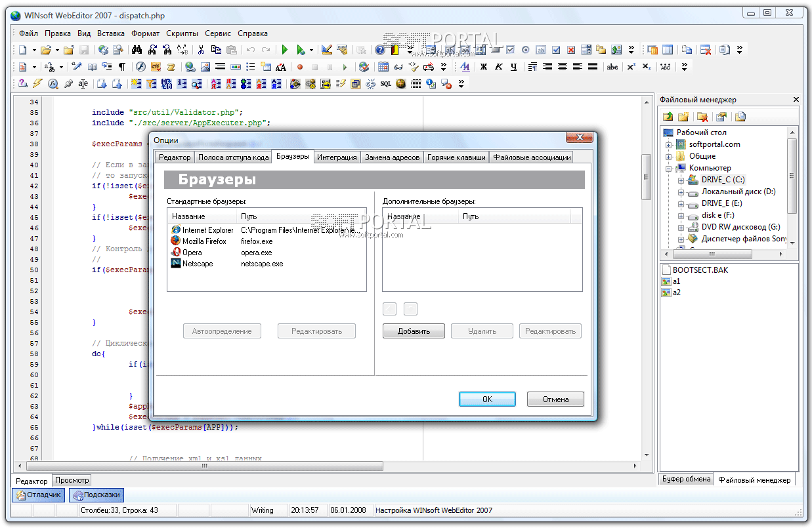This screenshot has height=528, width=812.
Task: Open the Файловые ассоциации tab
Action: pyautogui.click(x=531, y=157)
